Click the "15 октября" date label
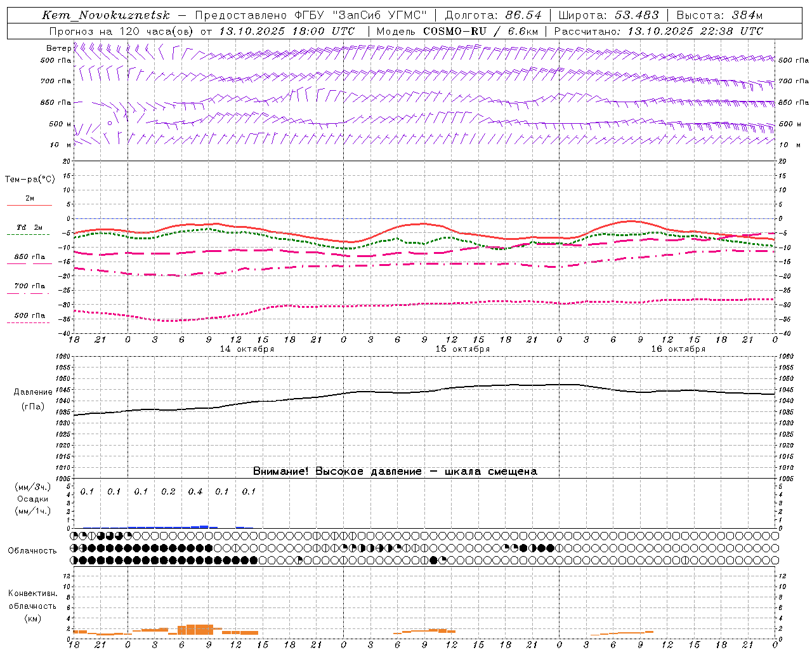This screenshot has width=812, height=650. (462, 349)
